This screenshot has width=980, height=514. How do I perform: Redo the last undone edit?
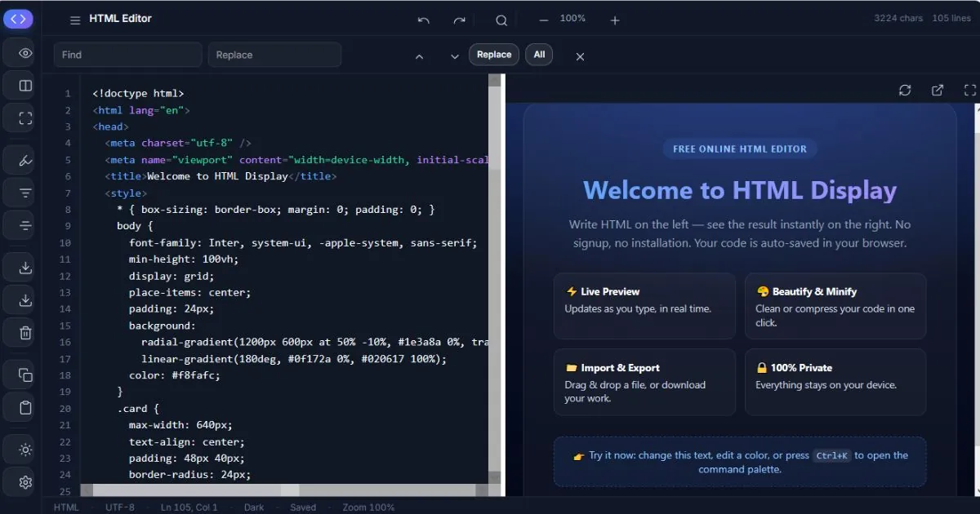pyautogui.click(x=459, y=20)
